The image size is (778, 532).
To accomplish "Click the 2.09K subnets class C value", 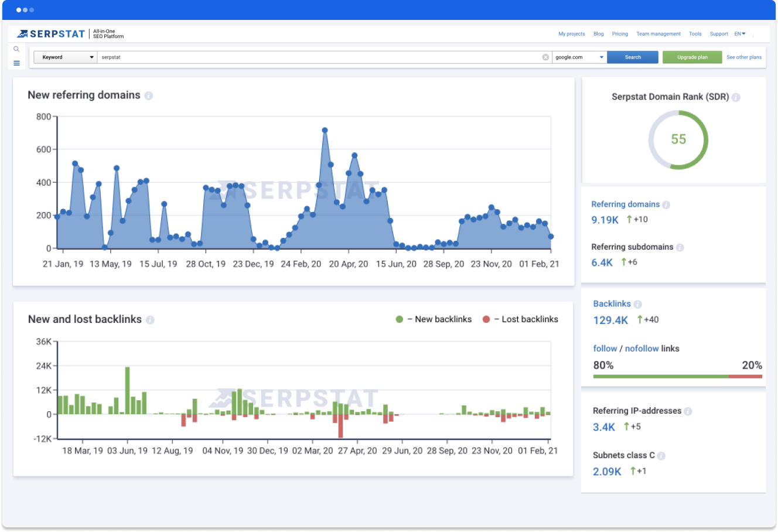I will [607, 472].
